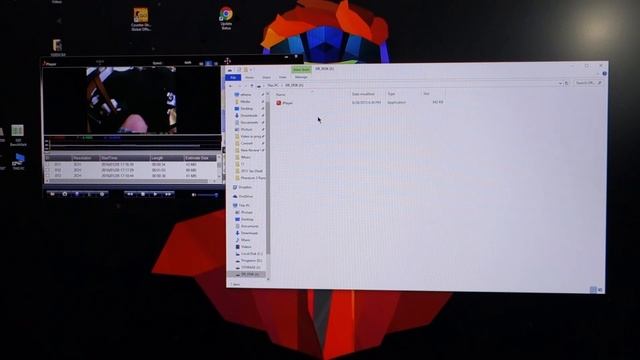Open pinned Documents in Quick access
The image size is (640, 360).
(249, 122)
